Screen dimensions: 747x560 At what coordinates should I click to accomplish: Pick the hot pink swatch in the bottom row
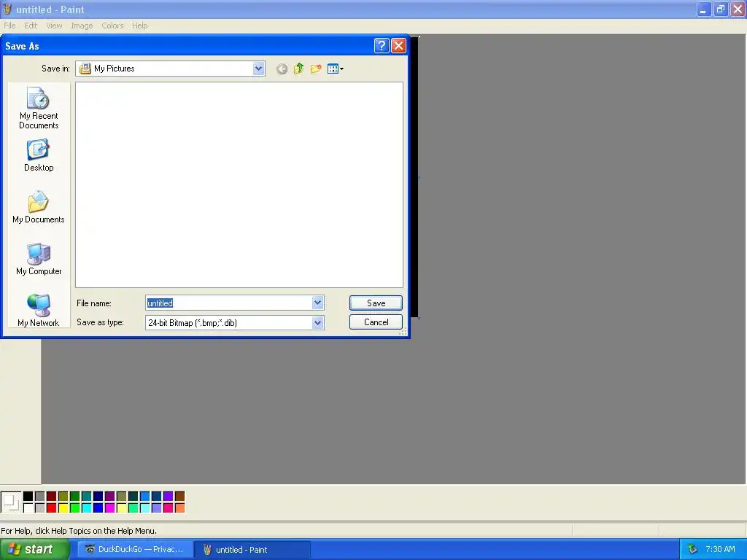click(169, 507)
